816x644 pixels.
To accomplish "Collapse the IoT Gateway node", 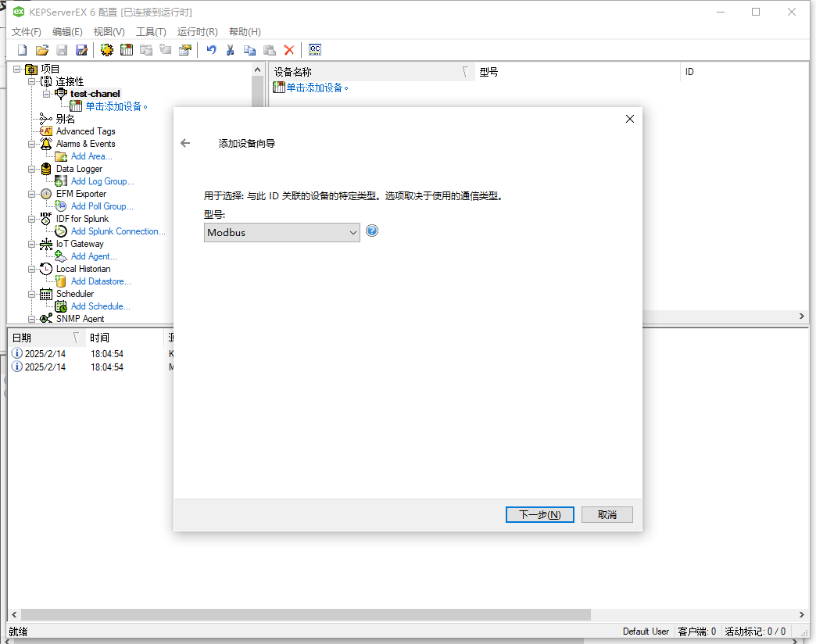I will (32, 244).
